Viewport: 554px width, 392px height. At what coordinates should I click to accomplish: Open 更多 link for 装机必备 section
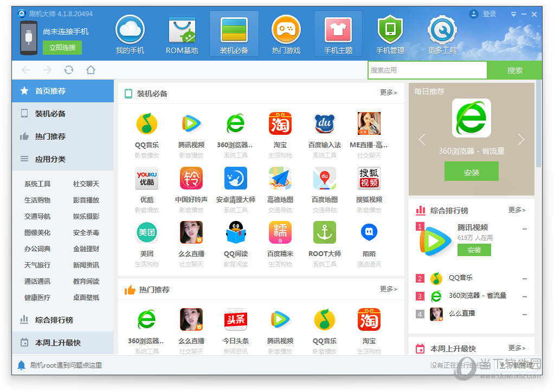pyautogui.click(x=388, y=93)
